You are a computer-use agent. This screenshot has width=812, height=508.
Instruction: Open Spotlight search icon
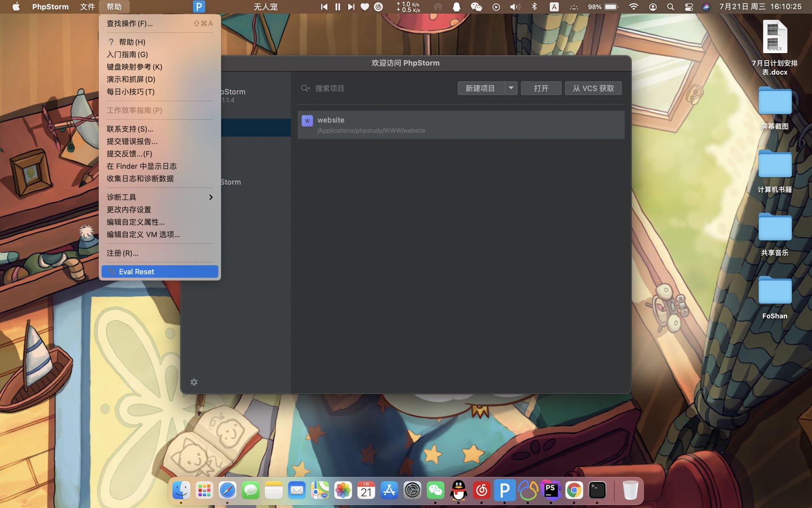(x=671, y=7)
